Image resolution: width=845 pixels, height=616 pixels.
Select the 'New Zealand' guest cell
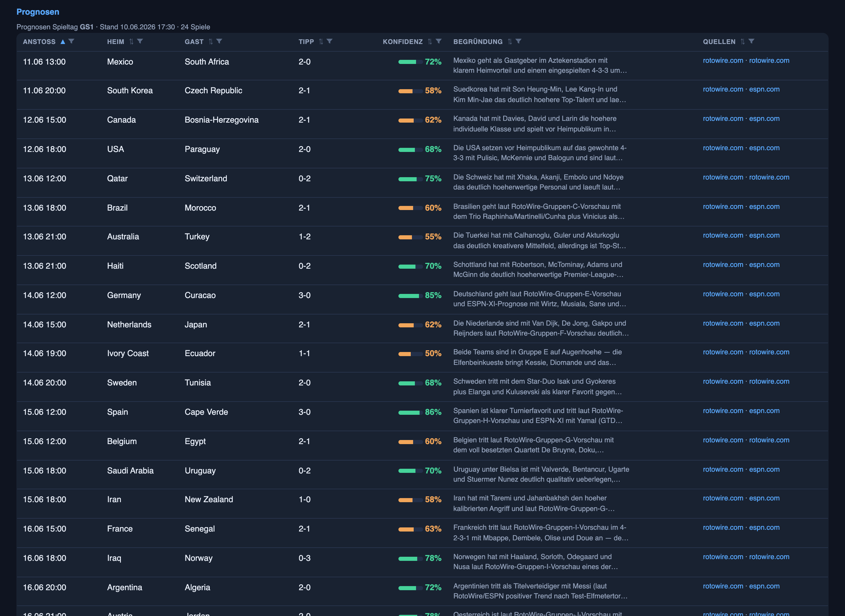click(209, 500)
